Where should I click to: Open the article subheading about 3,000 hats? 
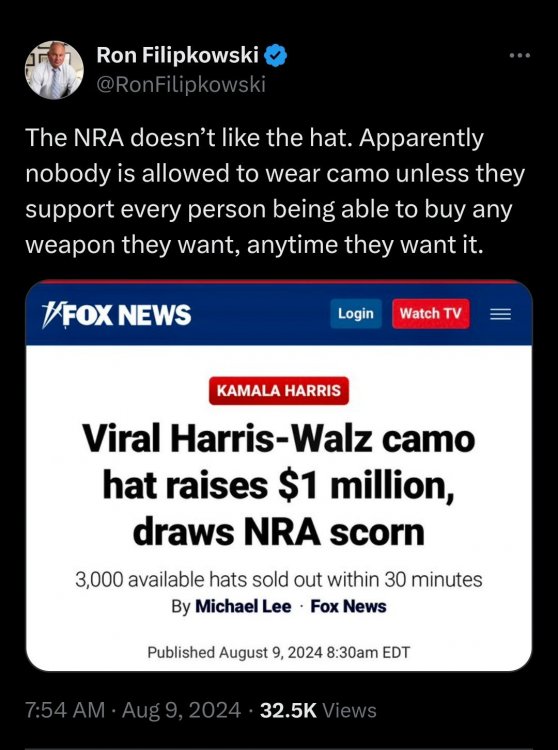click(279, 580)
